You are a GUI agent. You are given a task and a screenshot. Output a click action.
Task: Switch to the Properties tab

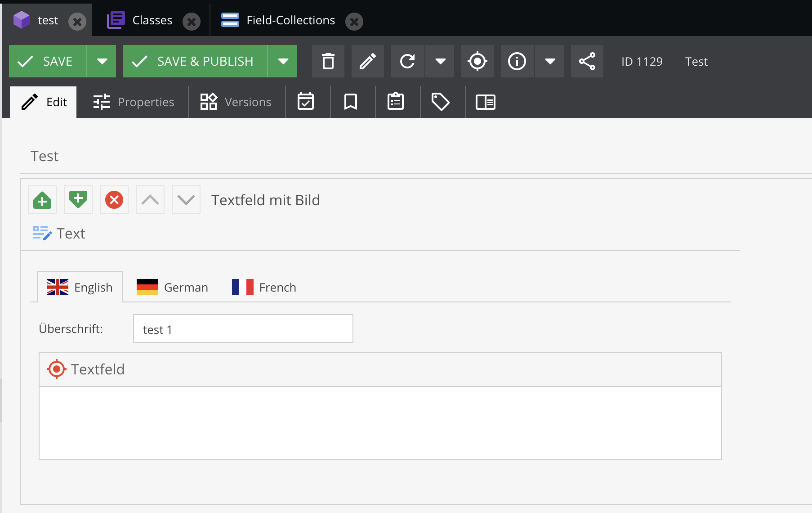click(134, 102)
